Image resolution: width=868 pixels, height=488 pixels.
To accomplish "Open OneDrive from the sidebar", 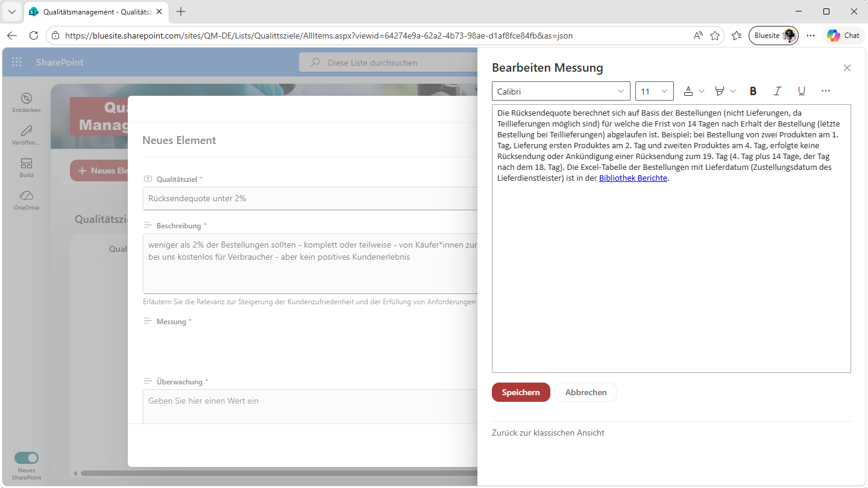I will (x=26, y=200).
